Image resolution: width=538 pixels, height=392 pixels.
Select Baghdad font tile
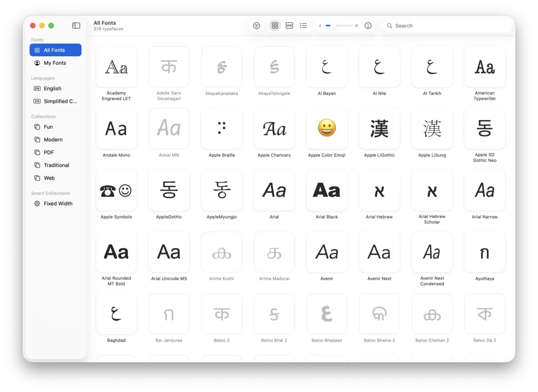pyautogui.click(x=116, y=314)
